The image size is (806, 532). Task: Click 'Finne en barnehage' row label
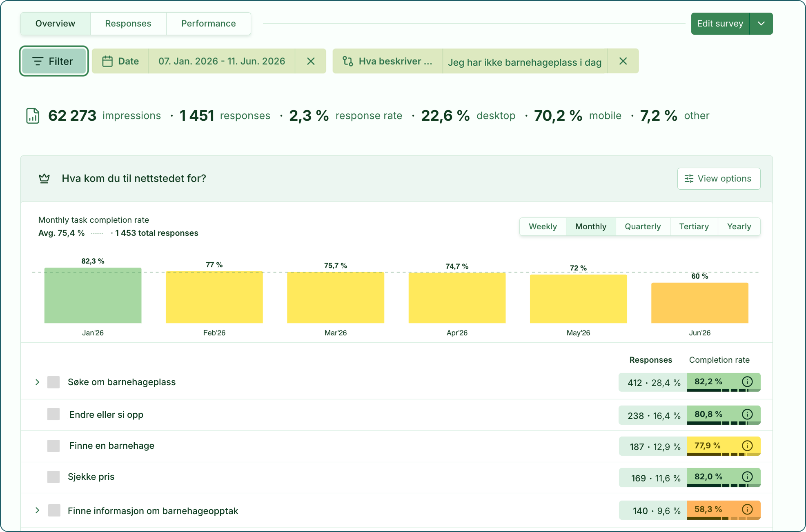coord(112,446)
